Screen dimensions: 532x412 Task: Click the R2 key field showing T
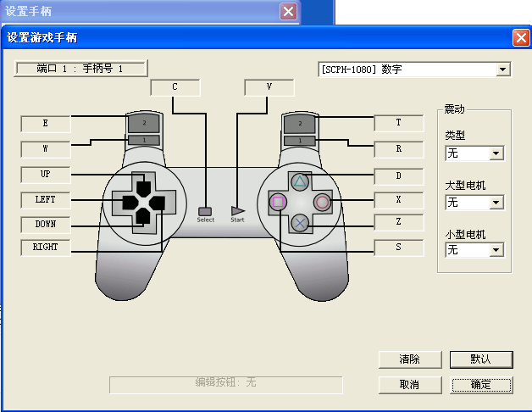(399, 123)
